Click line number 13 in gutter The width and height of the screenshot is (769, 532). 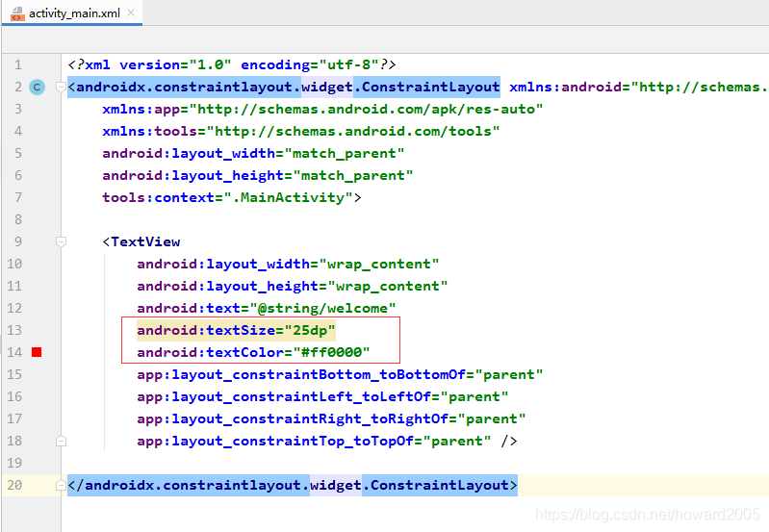click(x=14, y=330)
